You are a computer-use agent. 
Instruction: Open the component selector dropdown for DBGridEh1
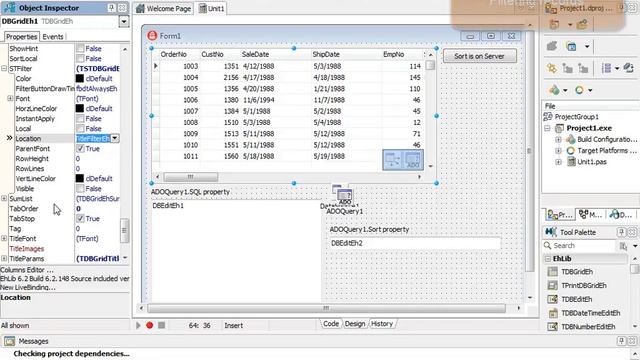pyautogui.click(x=124, y=22)
